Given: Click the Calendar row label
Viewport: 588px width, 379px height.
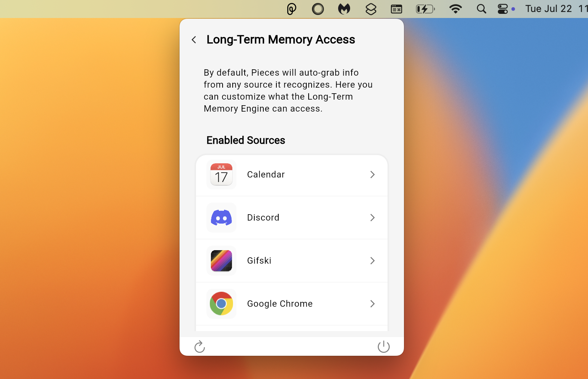Looking at the screenshot, I should point(266,175).
